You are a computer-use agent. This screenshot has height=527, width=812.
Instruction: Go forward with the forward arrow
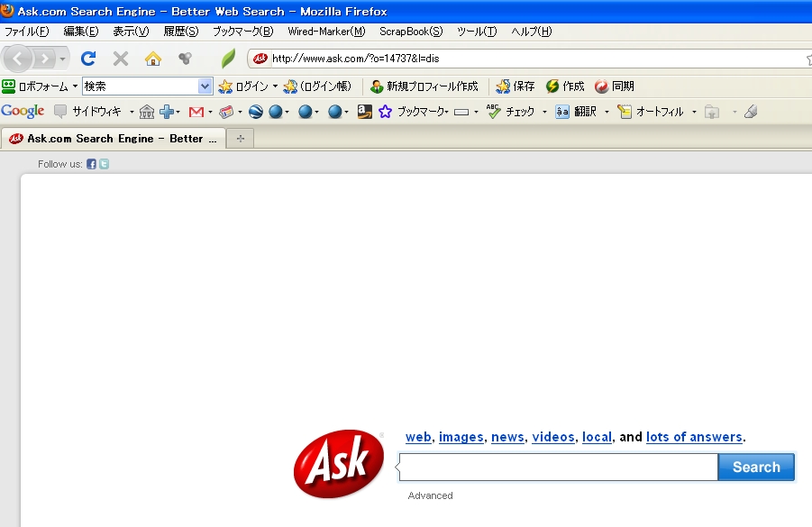(x=45, y=59)
